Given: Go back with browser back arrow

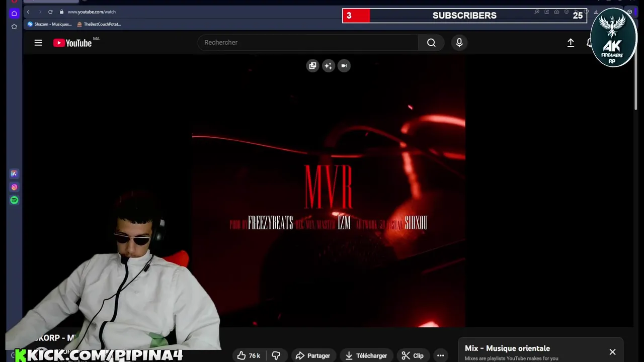Looking at the screenshot, I should (x=28, y=12).
